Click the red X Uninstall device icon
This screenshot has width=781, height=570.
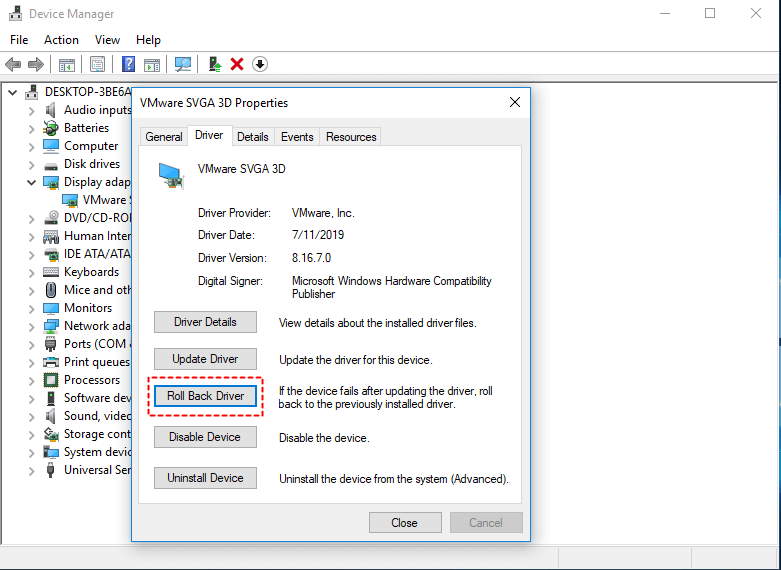(237, 64)
